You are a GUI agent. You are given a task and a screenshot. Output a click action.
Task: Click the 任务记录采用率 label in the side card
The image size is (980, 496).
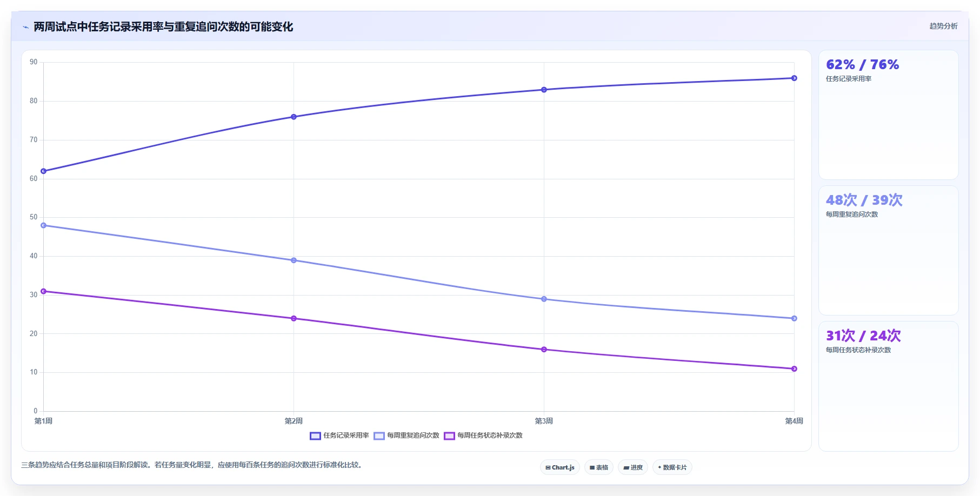(848, 79)
